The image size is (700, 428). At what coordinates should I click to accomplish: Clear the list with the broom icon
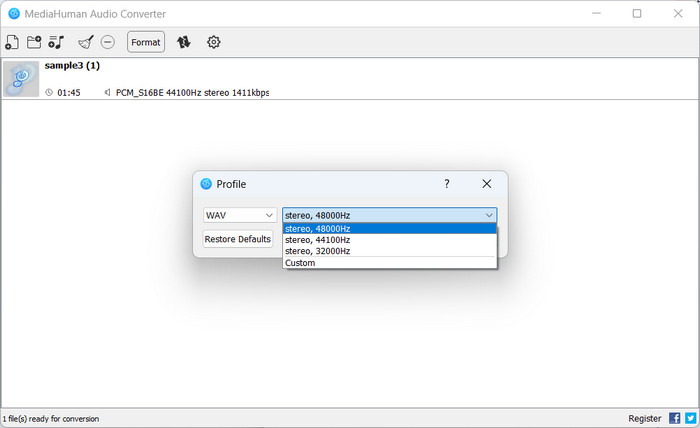tap(86, 42)
